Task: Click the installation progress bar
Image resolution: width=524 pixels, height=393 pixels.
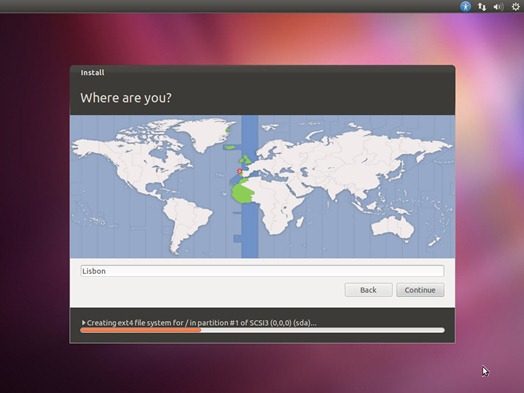Action: [x=262, y=331]
